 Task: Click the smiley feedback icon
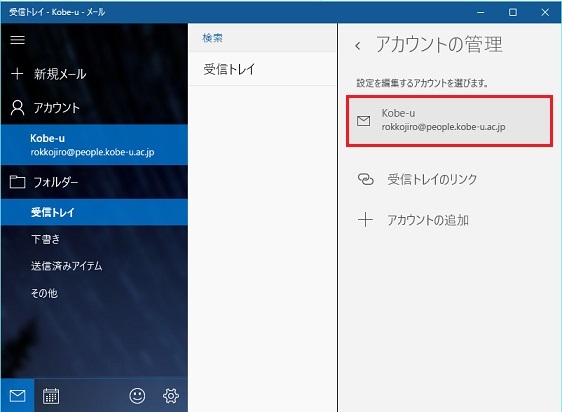click(x=137, y=396)
